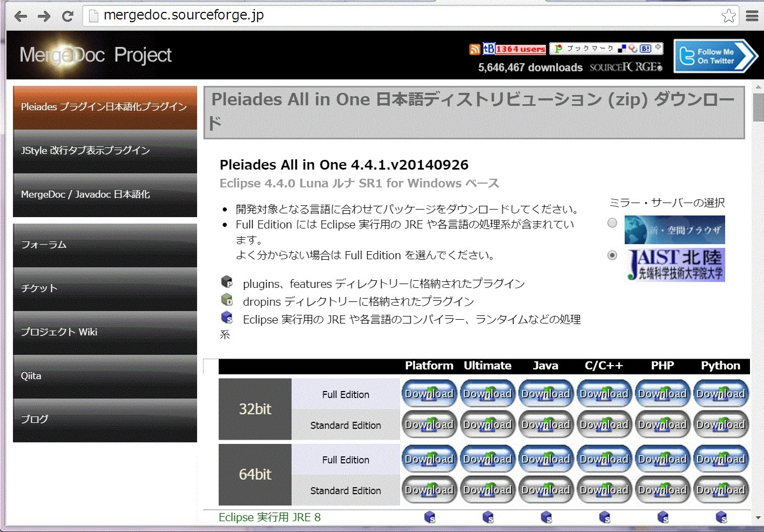Download 64bit Full Edition C/C++
The width and height of the screenshot is (764, 532).
click(604, 459)
